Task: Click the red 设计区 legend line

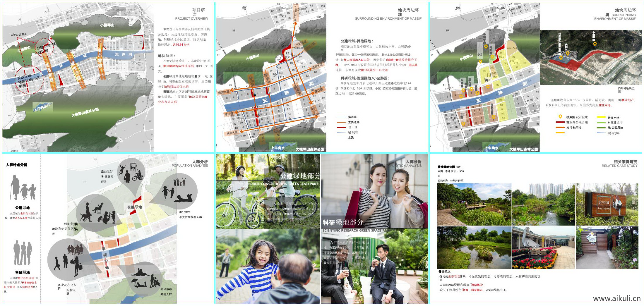Action: (x=341, y=128)
